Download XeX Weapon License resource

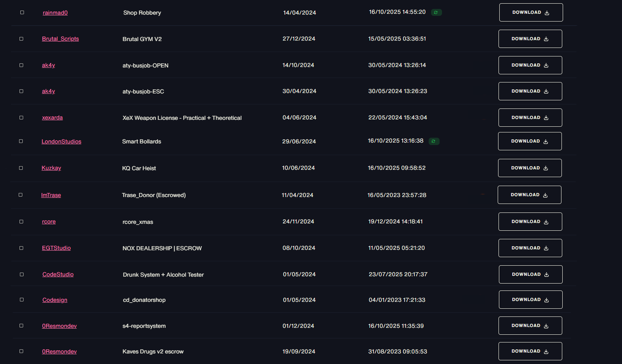pyautogui.click(x=530, y=118)
